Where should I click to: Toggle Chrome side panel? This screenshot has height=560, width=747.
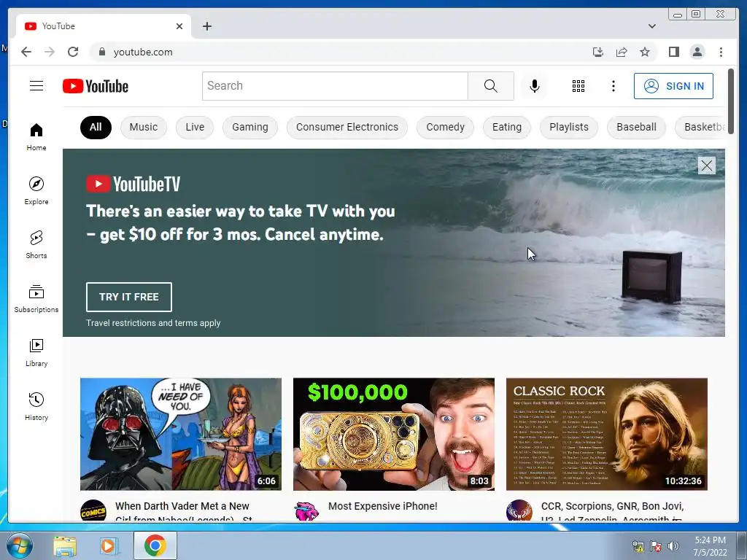(x=673, y=52)
